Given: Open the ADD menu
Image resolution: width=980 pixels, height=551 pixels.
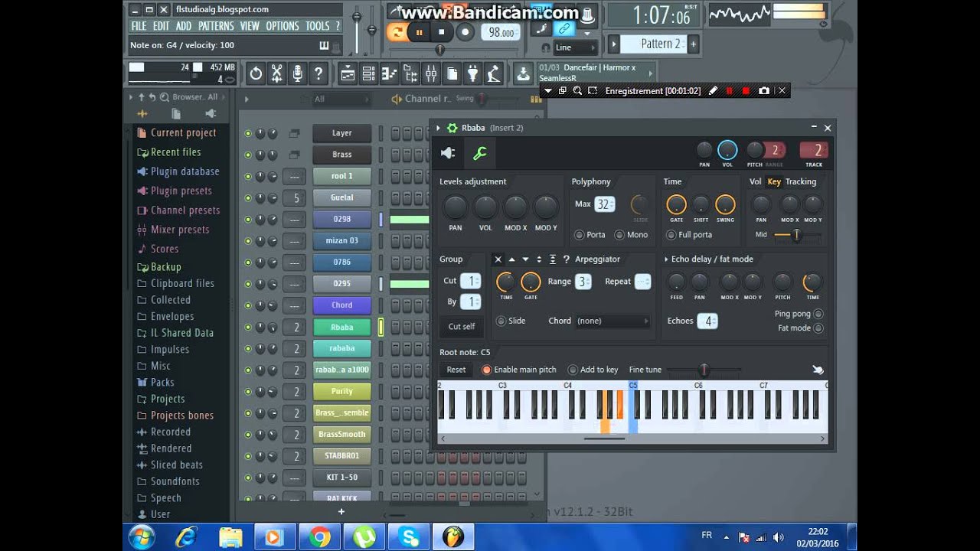Looking at the screenshot, I should click(x=184, y=26).
